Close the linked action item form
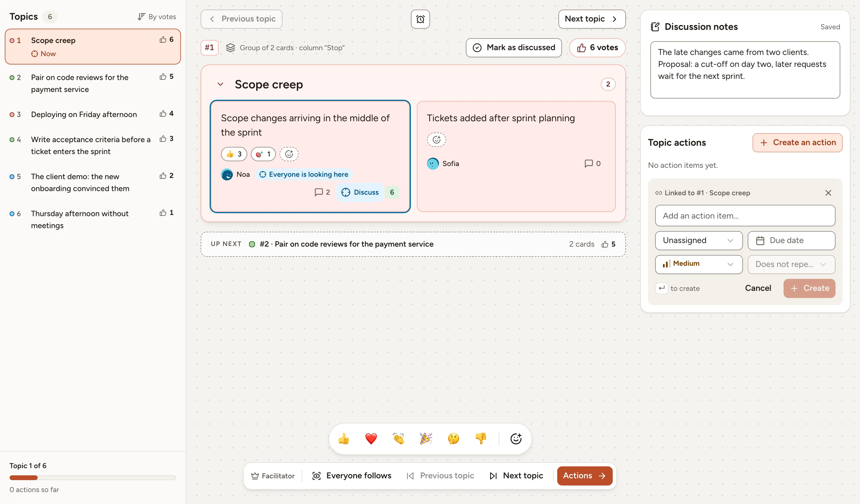The width and height of the screenshot is (860, 504). [828, 193]
